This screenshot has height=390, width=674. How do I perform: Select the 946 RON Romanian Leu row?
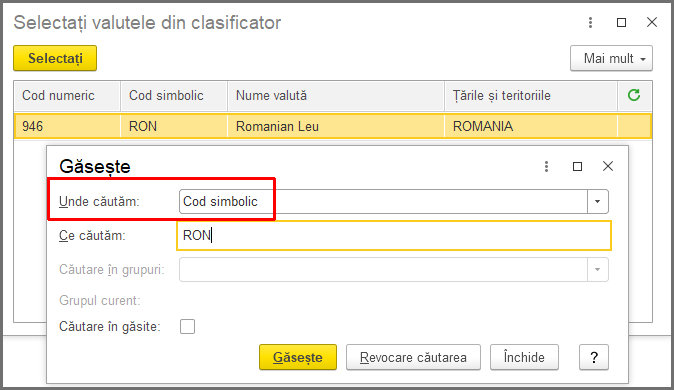coord(333,126)
